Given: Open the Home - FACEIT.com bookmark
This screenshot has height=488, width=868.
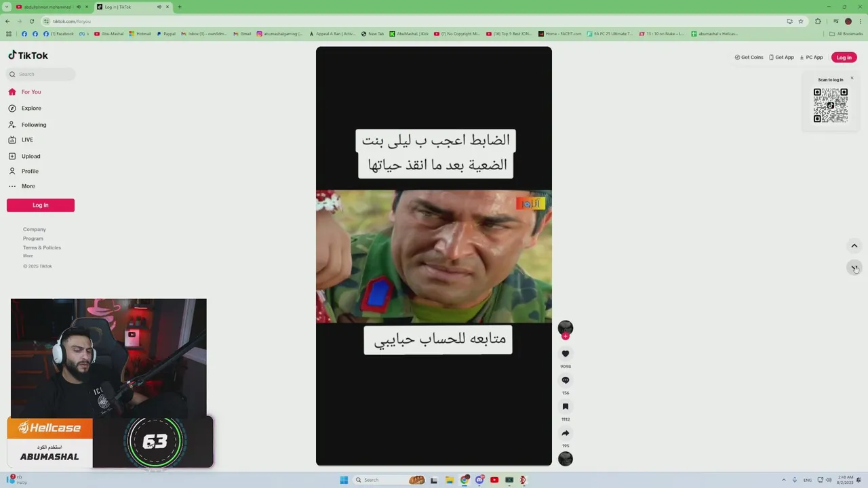Looking at the screenshot, I should click(560, 33).
